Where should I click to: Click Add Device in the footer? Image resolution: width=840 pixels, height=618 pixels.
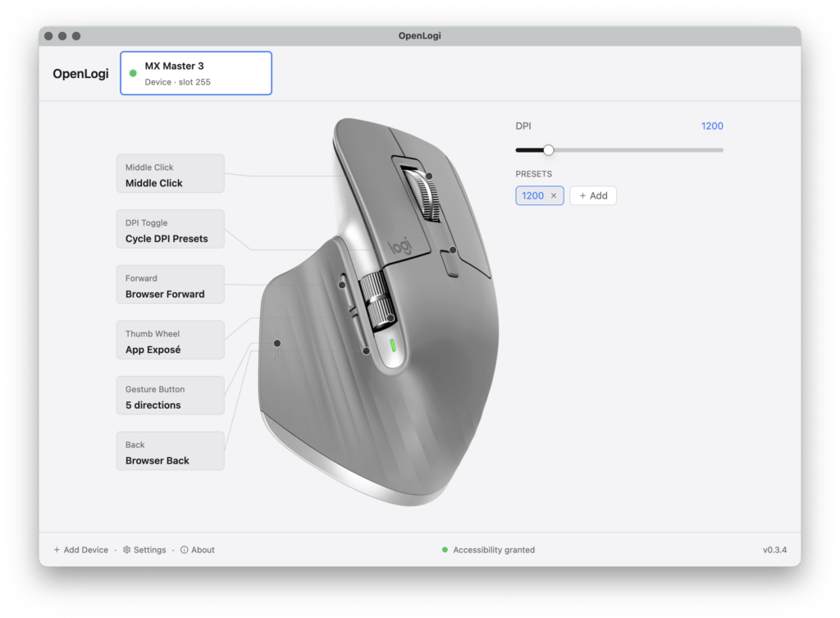click(x=81, y=550)
